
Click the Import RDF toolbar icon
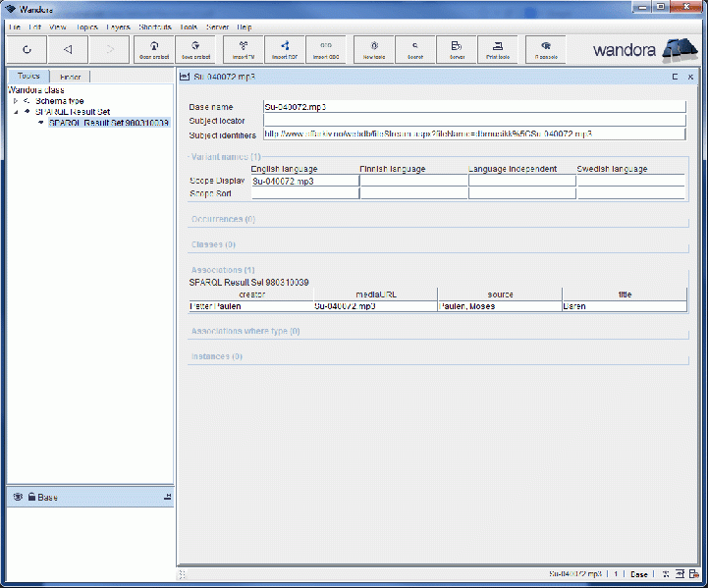click(285, 49)
